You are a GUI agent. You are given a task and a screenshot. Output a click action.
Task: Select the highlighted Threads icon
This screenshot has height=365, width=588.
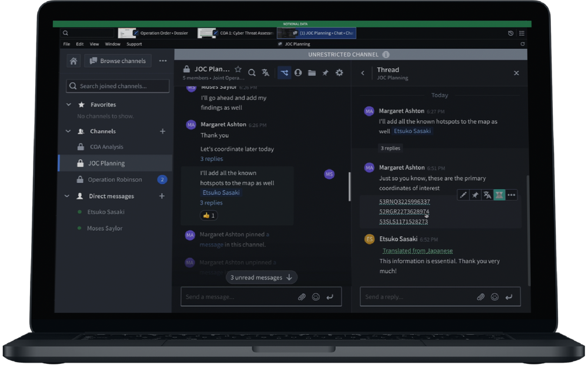tap(284, 72)
